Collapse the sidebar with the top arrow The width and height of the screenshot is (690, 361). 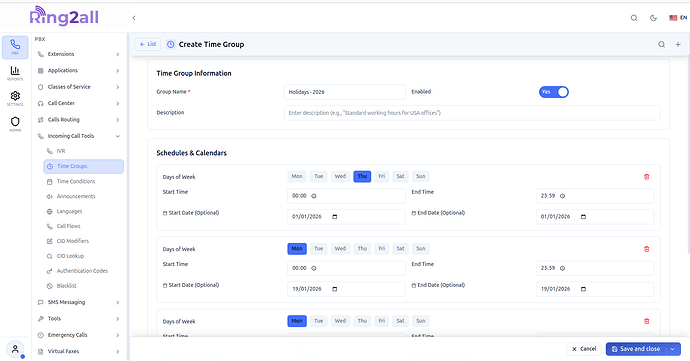click(134, 18)
